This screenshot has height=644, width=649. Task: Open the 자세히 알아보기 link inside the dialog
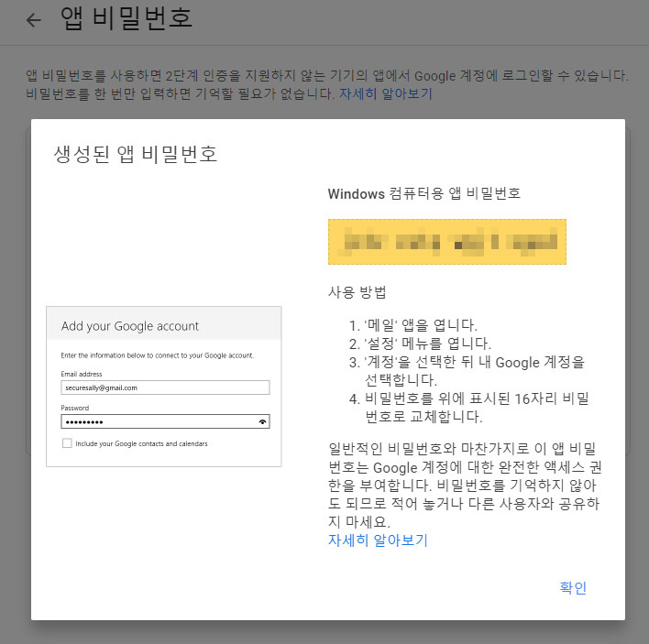pyautogui.click(x=378, y=540)
